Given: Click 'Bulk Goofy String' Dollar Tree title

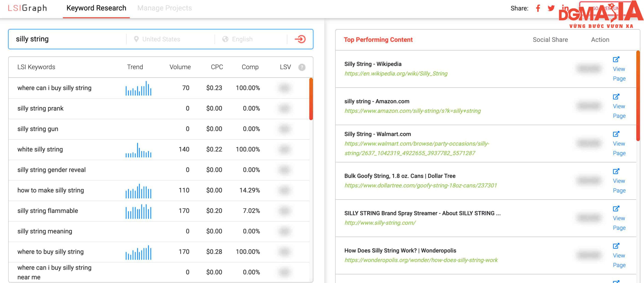Looking at the screenshot, I should (x=400, y=176).
